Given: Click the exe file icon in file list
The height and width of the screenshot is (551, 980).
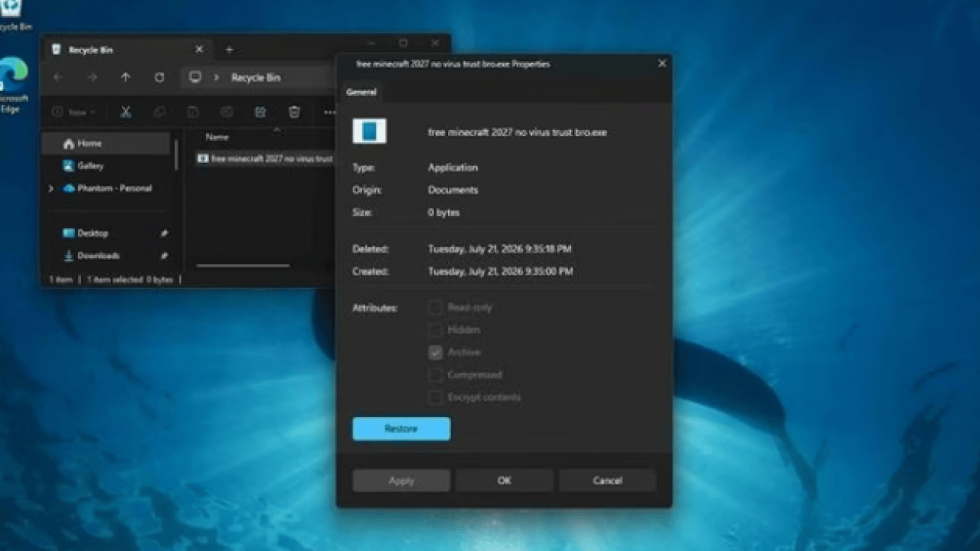Looking at the screenshot, I should click(x=203, y=159).
